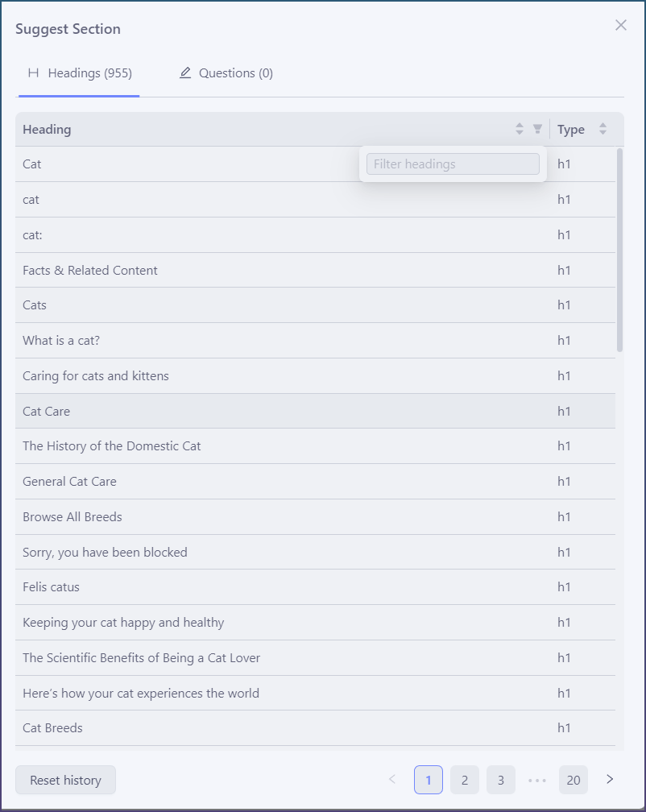Click the previous page arrow

pos(392,779)
